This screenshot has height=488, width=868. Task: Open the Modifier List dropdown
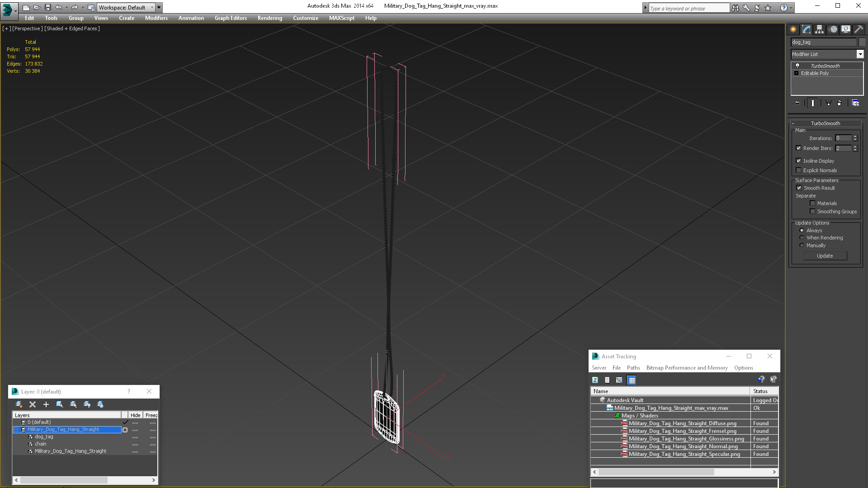coord(860,54)
